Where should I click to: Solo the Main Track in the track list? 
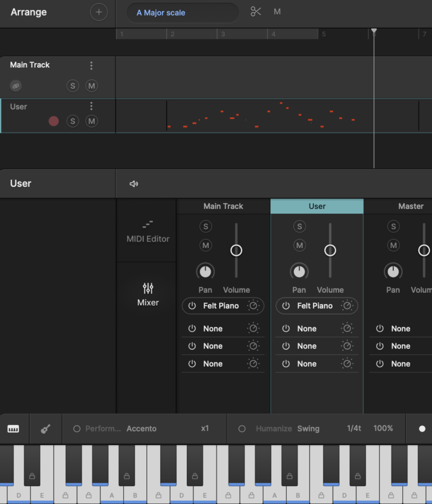[72, 86]
